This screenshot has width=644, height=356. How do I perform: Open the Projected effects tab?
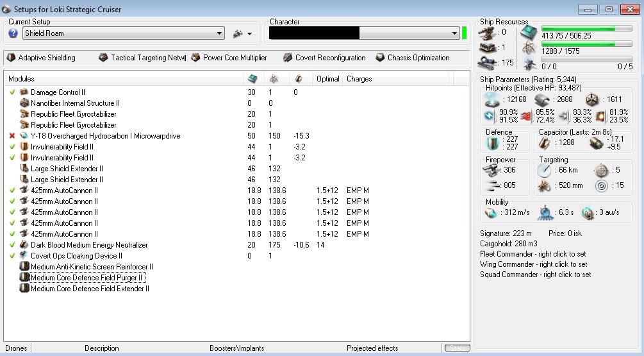[x=372, y=348]
